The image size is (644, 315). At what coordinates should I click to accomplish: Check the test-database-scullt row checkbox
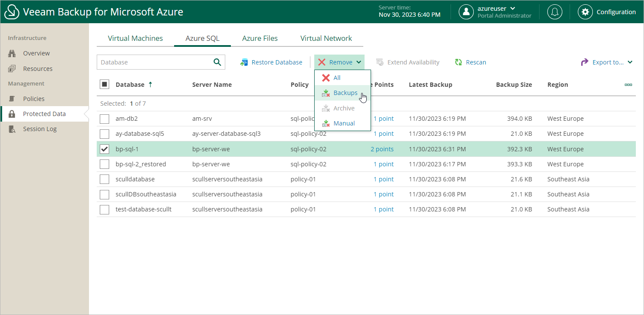[x=104, y=209]
